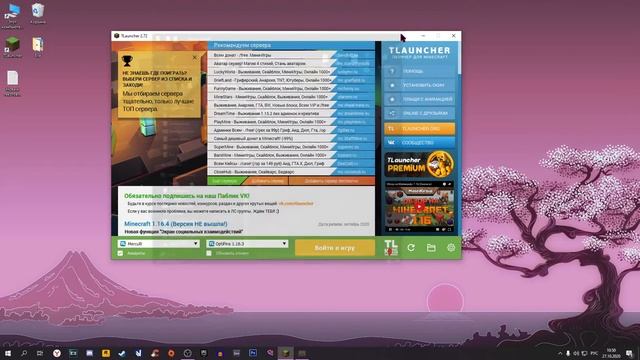The height and width of the screenshot is (360, 640).
Task: Open the Minecraft grass block desktop shortcut
Action: [12, 47]
